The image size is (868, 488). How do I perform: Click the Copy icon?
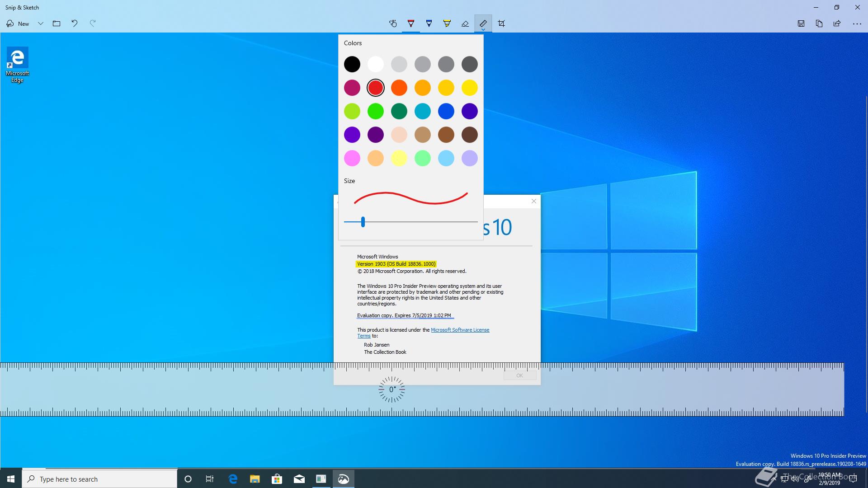(x=819, y=23)
